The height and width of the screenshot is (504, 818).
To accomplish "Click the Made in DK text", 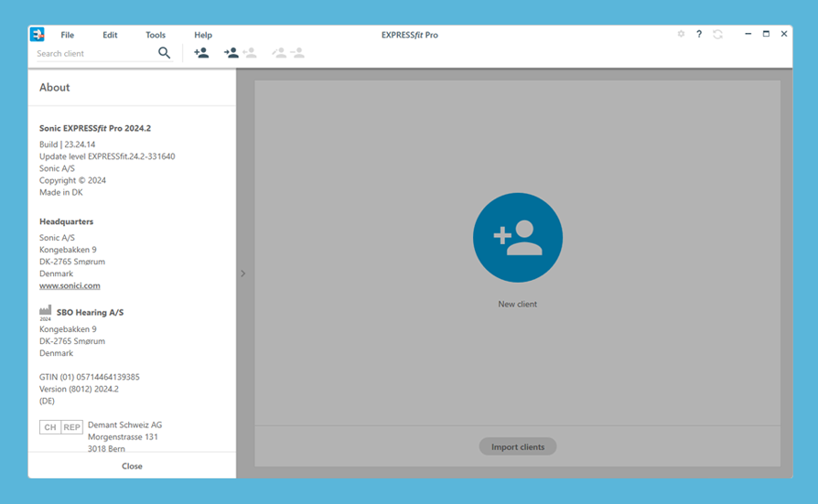I will pyautogui.click(x=61, y=192).
